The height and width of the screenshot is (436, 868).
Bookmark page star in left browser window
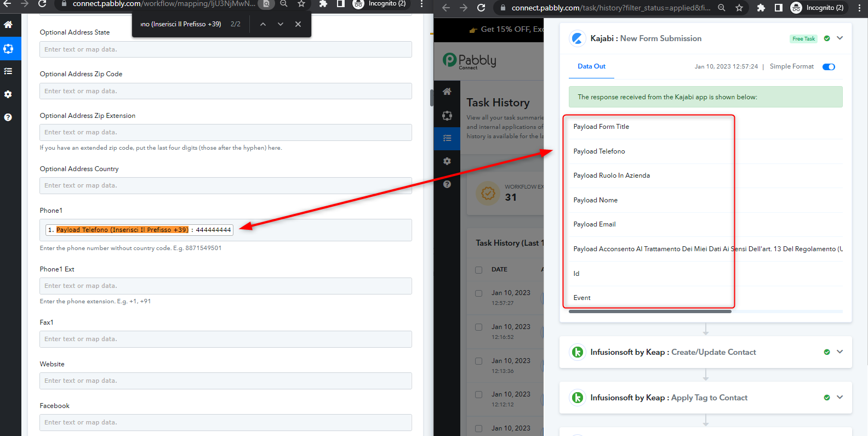point(301,4)
